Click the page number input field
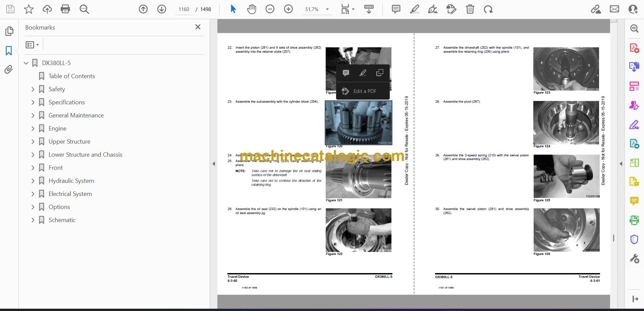The width and height of the screenshot is (644, 311). [x=184, y=9]
